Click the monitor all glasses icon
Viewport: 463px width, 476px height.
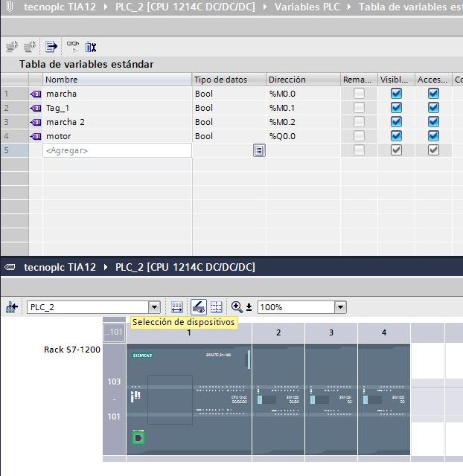(72, 45)
